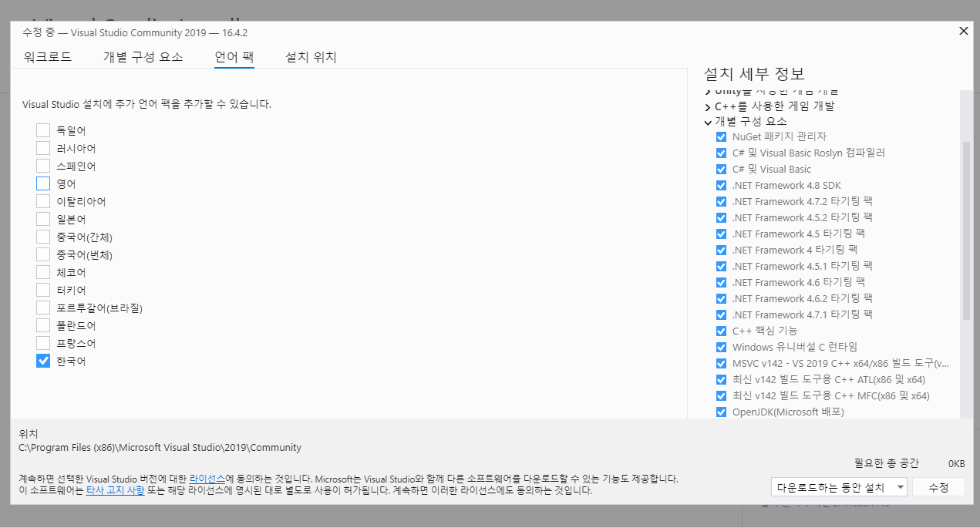Tick the 중국어(간체) checkbox
This screenshot has height=528, width=980.
click(x=43, y=237)
